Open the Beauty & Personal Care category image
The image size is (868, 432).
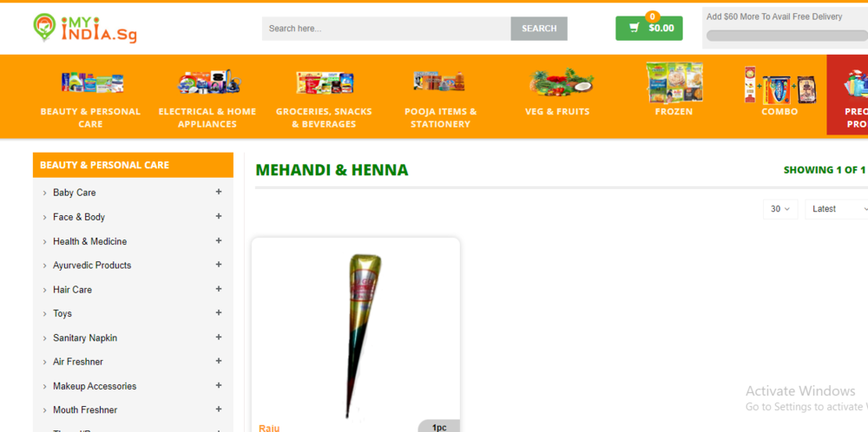[92, 83]
